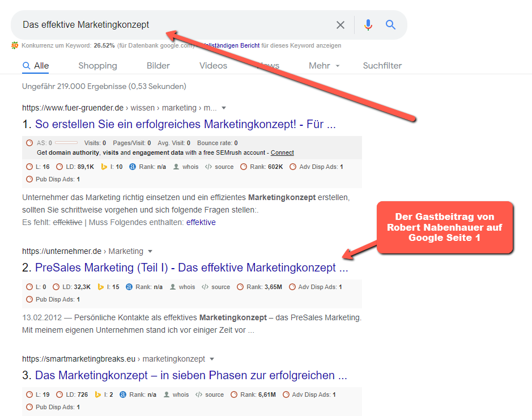Open dropdown arrow beside unternehmer.de Marketing
Screen dimensions: 532x420
(150, 251)
